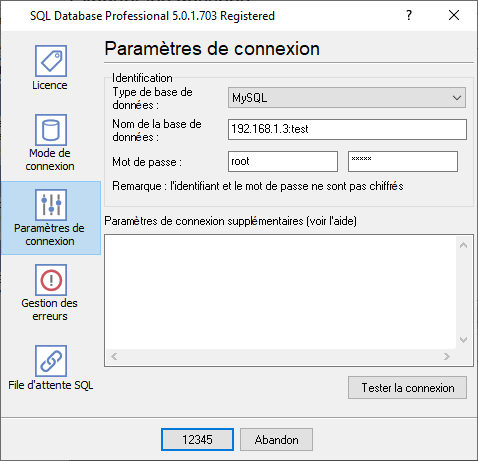
Task: Open the Licence section icon
Action: pyautogui.click(x=51, y=61)
